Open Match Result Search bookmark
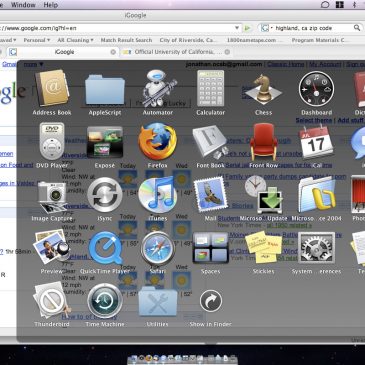This screenshot has height=365, width=365. coord(126,40)
